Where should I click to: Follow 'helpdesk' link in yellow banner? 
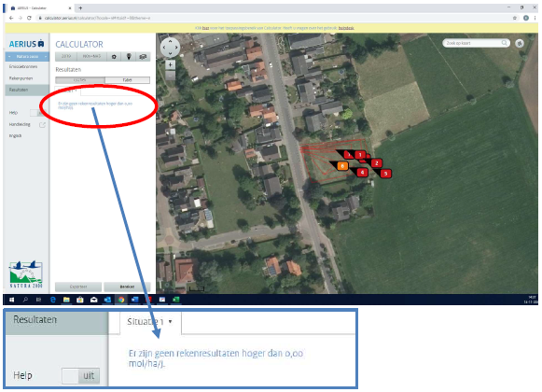pos(346,28)
